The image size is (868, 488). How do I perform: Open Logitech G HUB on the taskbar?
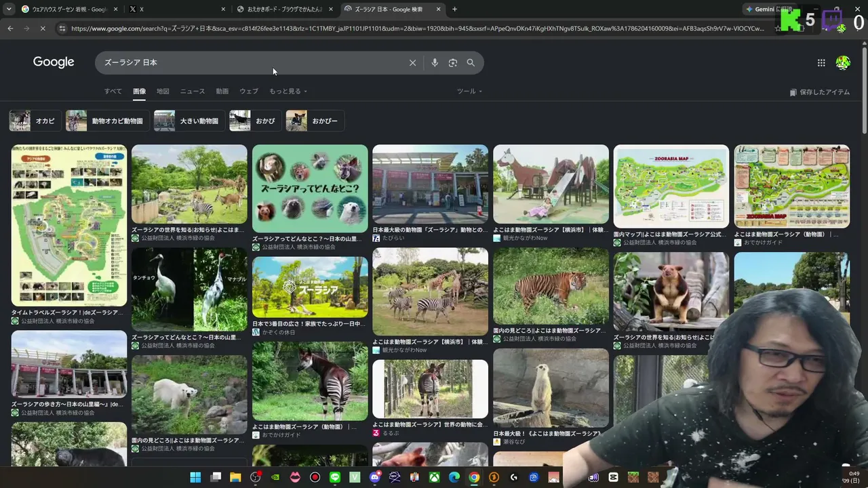tap(514, 477)
